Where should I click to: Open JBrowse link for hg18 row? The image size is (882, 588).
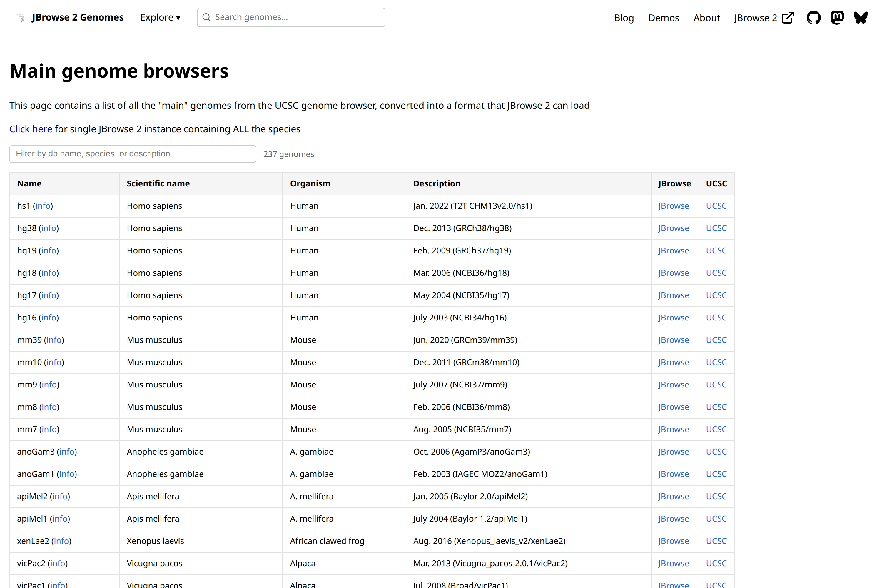point(674,273)
